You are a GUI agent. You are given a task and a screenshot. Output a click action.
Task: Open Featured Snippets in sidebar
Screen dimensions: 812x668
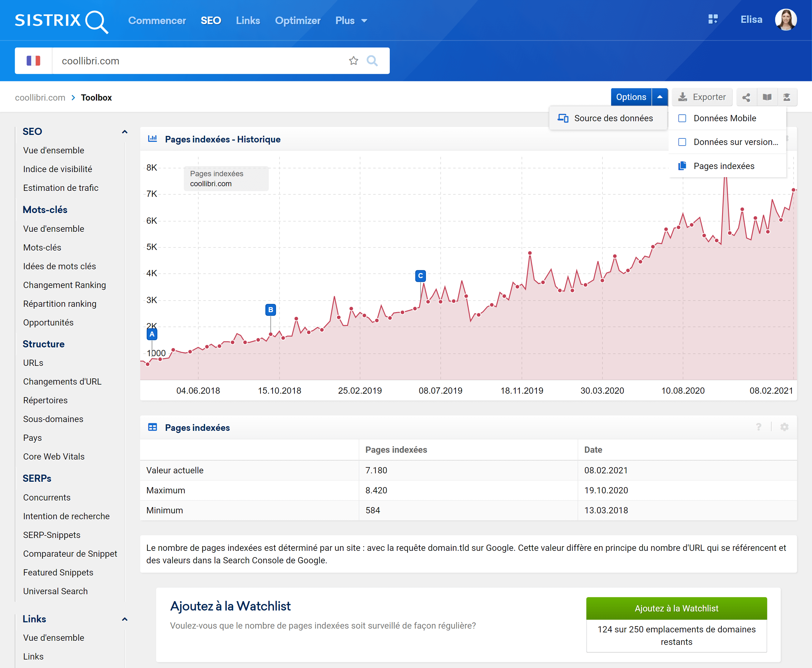58,573
